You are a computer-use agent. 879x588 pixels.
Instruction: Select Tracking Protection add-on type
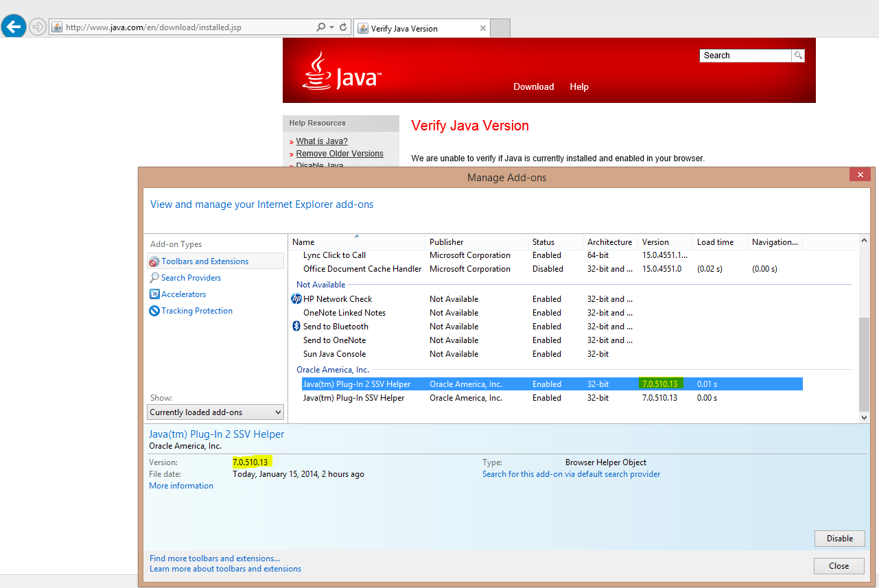(197, 311)
